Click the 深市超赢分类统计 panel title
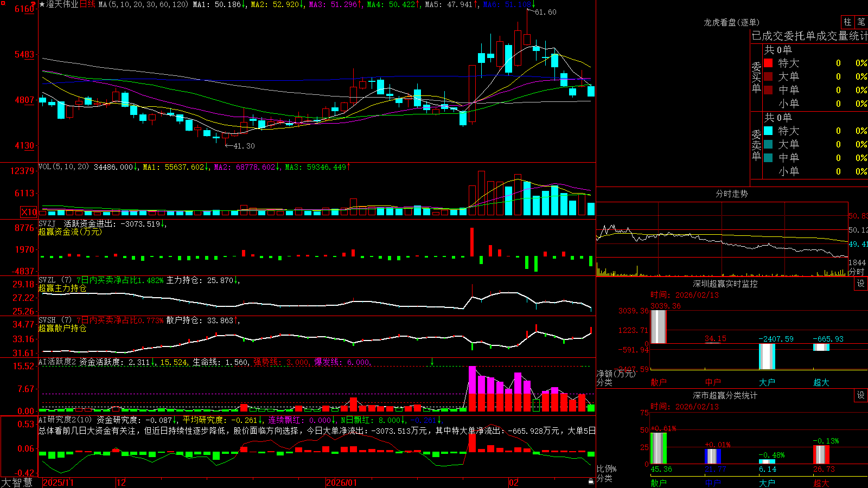 (725, 395)
